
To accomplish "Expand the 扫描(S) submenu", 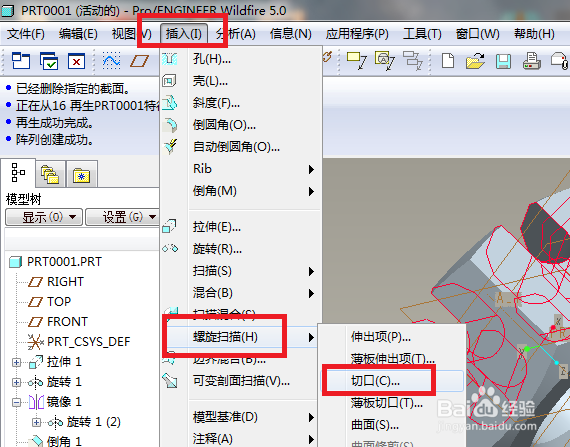I will click(241, 271).
